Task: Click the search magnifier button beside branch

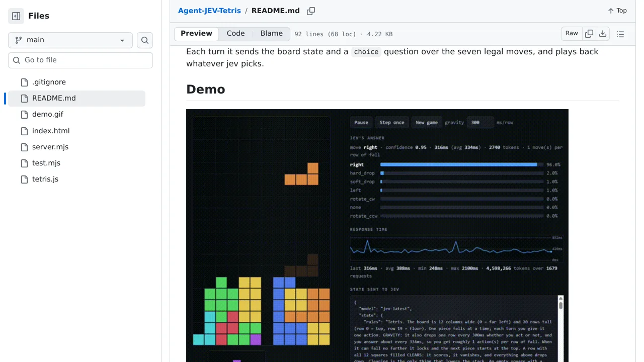Action: click(x=145, y=40)
